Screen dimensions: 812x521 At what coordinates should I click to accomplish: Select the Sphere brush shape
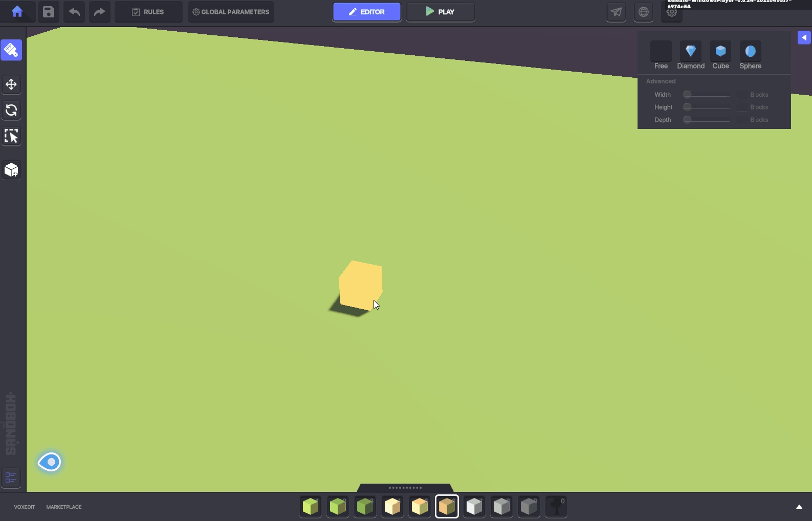coord(750,51)
